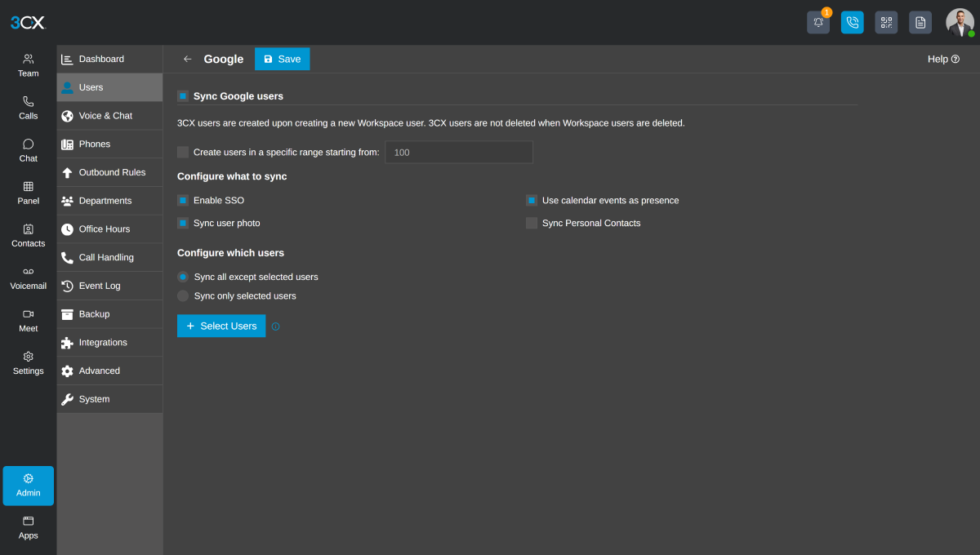Toggle the Sync user photo checkbox
Viewport: 980px width, 555px height.
pyautogui.click(x=183, y=223)
